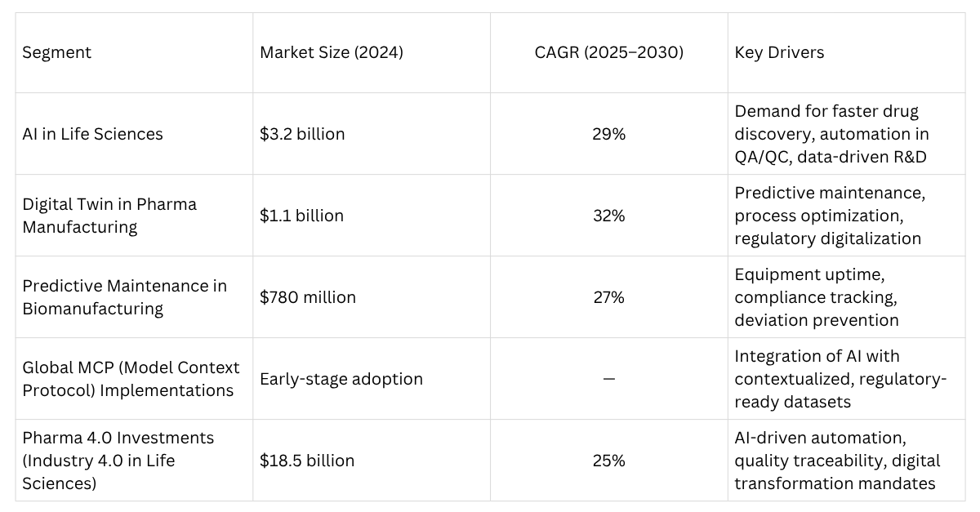
Task: Select Pharma 4.0 Investments segment cell
Action: tap(118, 461)
